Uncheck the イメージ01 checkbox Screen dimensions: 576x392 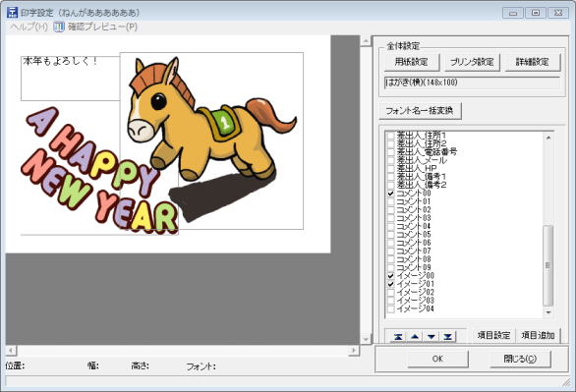(x=391, y=284)
